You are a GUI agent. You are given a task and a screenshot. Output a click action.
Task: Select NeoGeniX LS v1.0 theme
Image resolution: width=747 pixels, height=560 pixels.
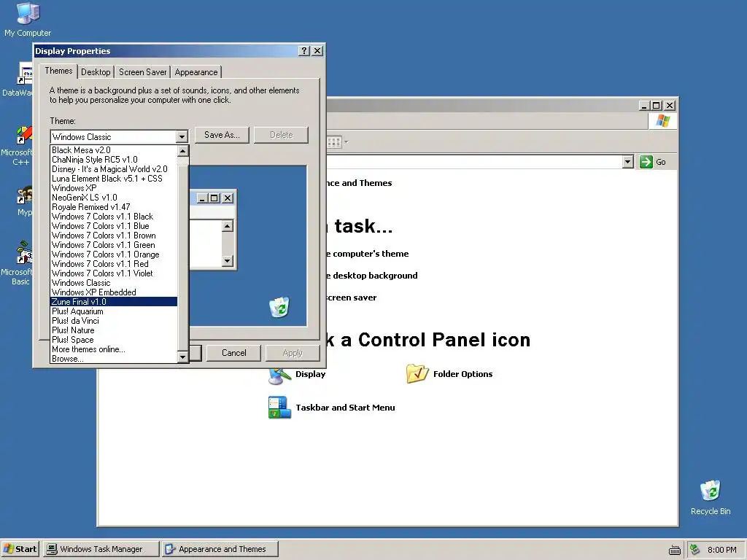[114, 198]
